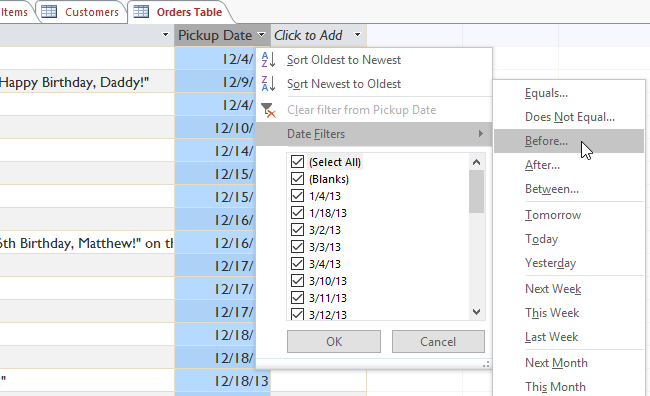Uncheck the 3/11/13 date checkbox
Viewport: 650px width, 396px height.
pos(297,297)
